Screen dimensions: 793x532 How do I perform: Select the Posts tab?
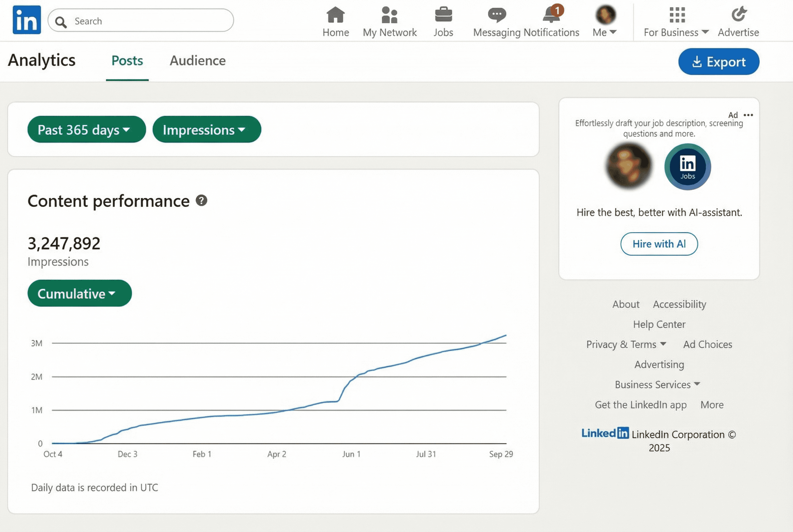127,61
